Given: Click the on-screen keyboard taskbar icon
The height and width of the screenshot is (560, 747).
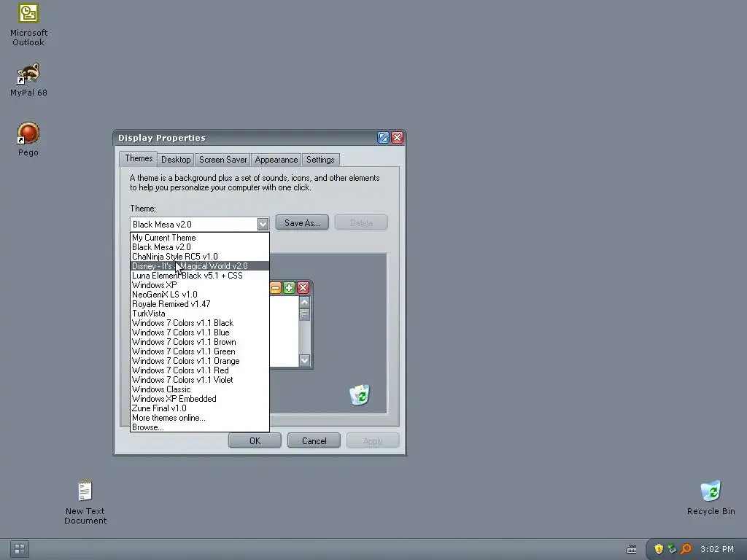Looking at the screenshot, I should pyautogui.click(x=632, y=550).
